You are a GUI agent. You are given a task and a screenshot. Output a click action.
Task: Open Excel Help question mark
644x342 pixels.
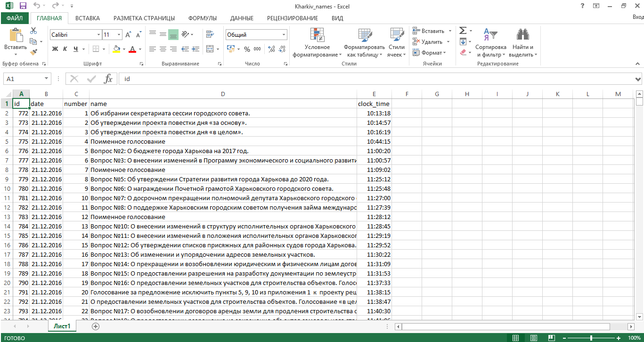(583, 6)
